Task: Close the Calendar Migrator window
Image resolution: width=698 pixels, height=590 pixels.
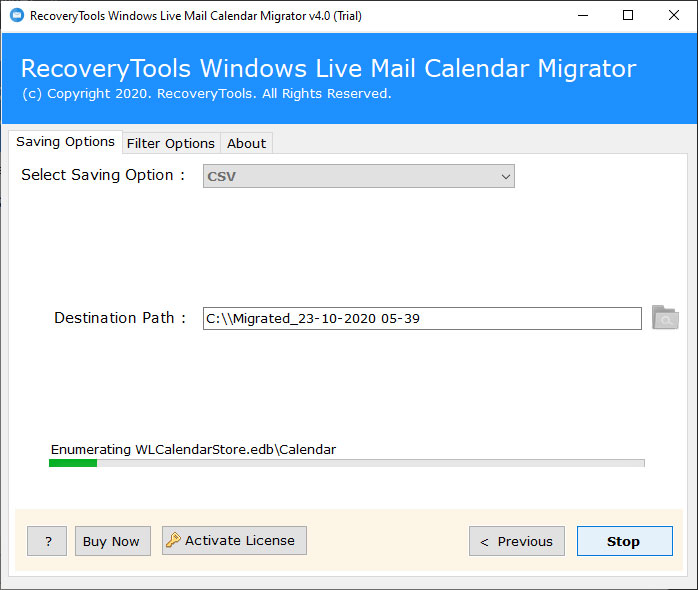Action: point(674,16)
